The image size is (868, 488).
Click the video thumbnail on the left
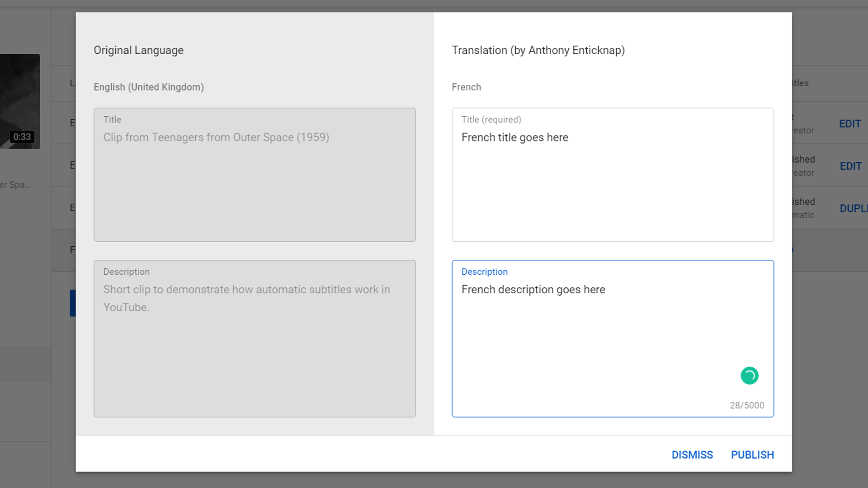tap(20, 95)
